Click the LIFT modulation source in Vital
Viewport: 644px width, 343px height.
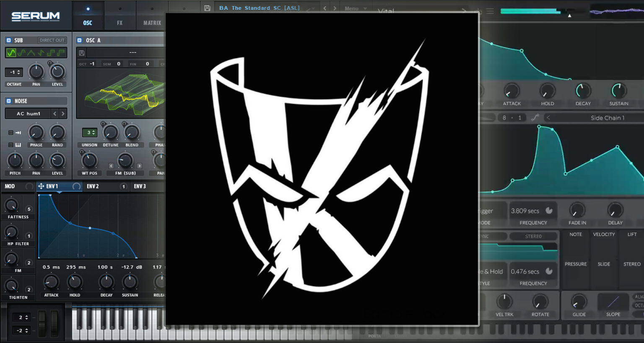coord(632,235)
